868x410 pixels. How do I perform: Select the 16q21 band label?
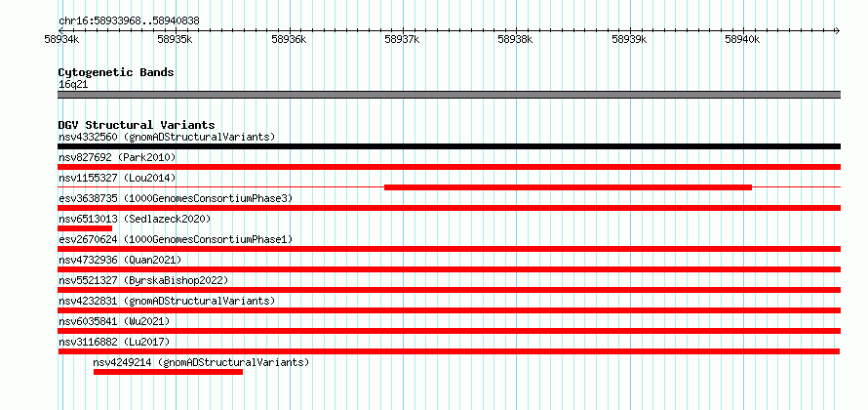[x=73, y=85]
